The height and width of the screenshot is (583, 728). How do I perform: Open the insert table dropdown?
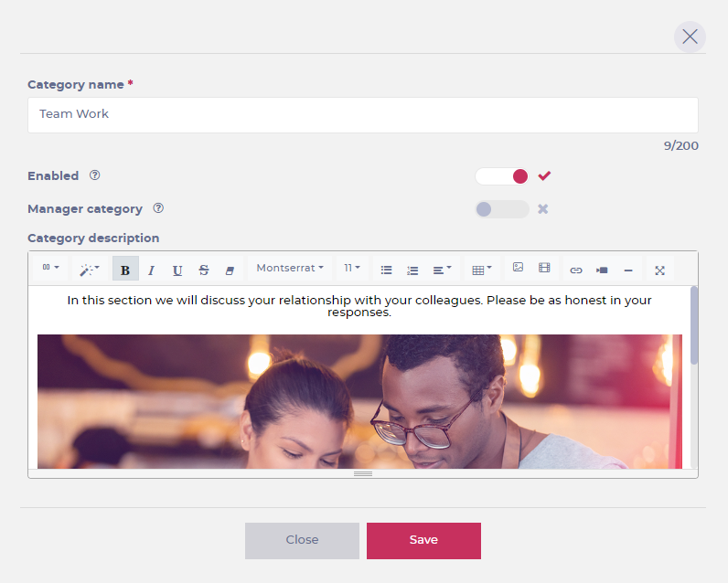tap(481, 270)
